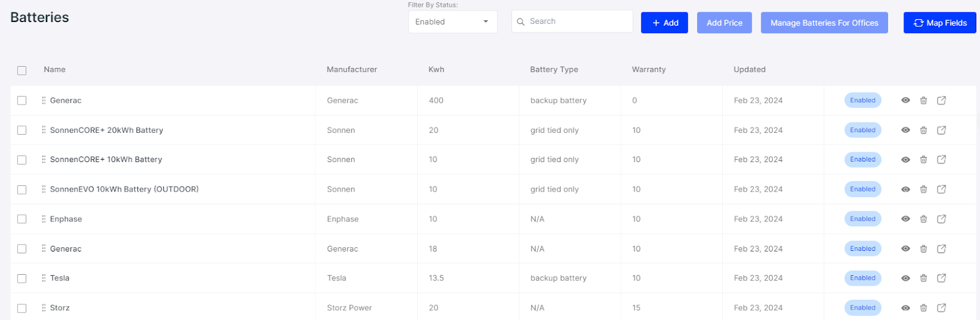Click the Enabled badge in Tesla row
Viewport: 980px width, 320px height.
(863, 278)
